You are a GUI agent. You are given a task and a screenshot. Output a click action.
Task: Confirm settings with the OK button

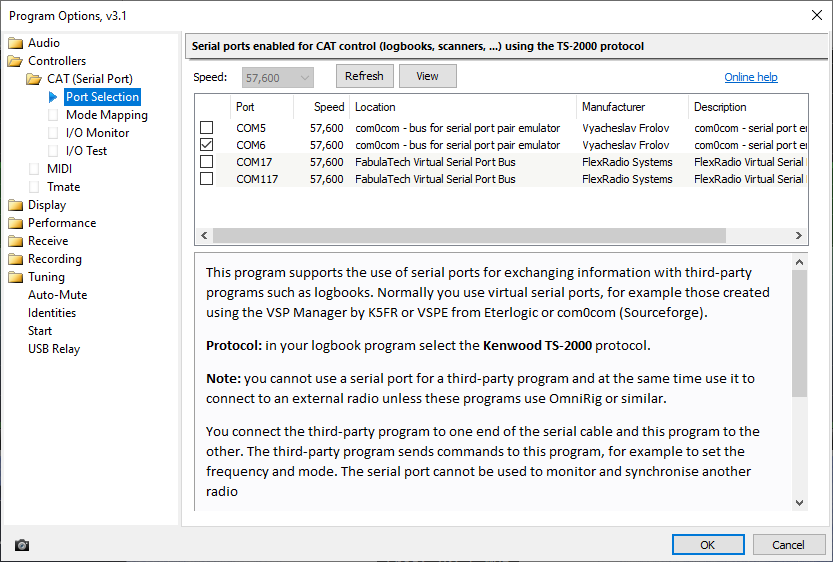[707, 545]
